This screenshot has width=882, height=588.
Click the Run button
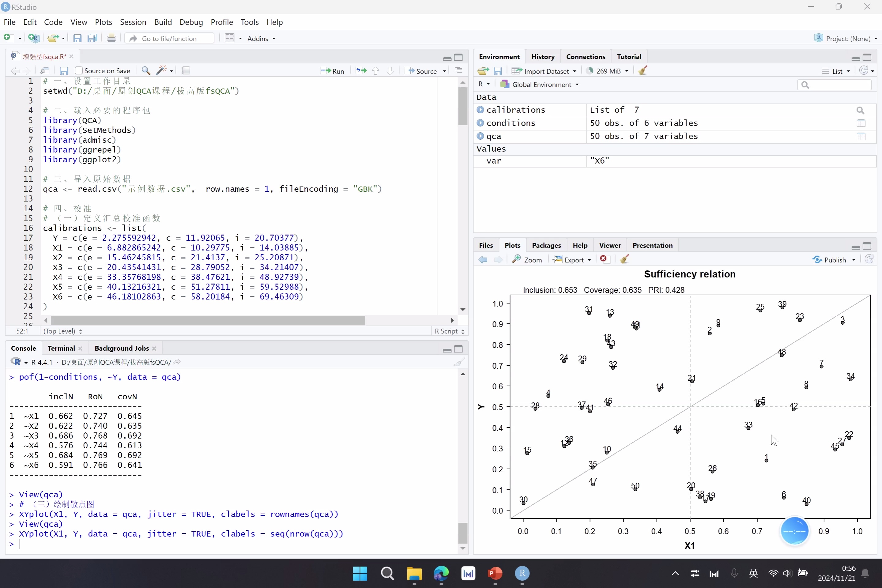pyautogui.click(x=332, y=71)
